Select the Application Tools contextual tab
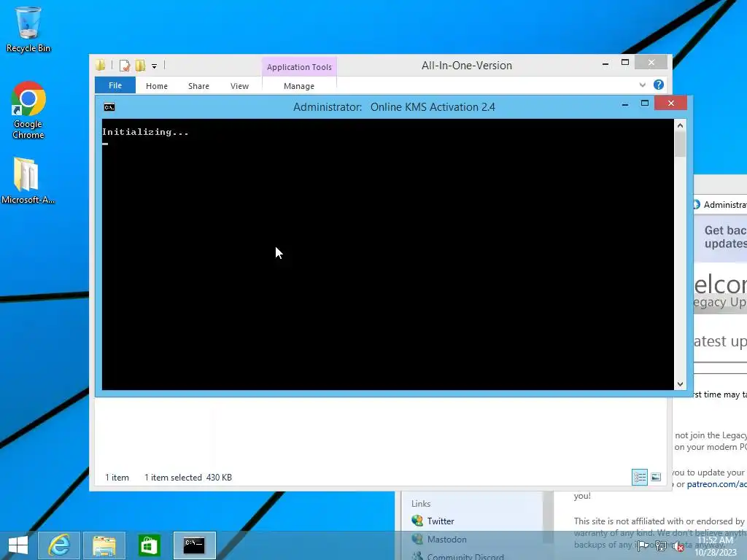 [x=299, y=67]
